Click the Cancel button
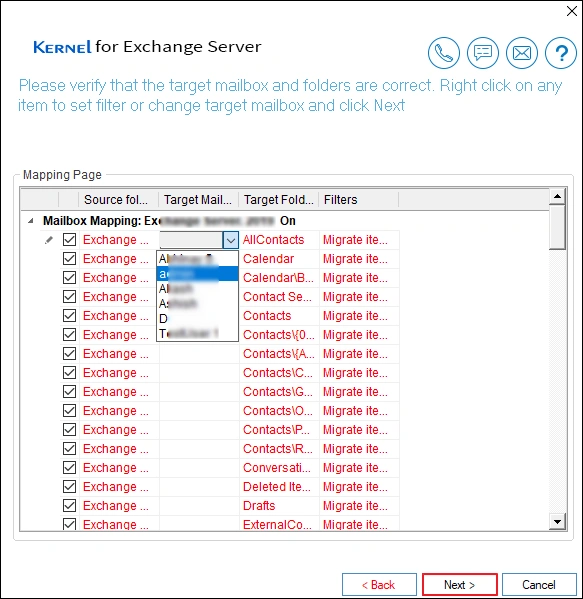This screenshot has height=599, width=583. pos(539,584)
